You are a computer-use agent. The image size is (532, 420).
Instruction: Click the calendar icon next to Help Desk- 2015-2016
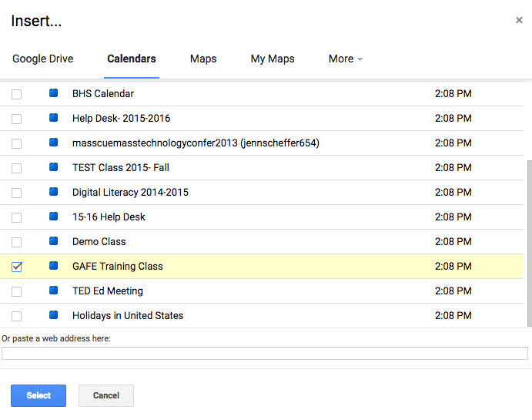coord(54,118)
